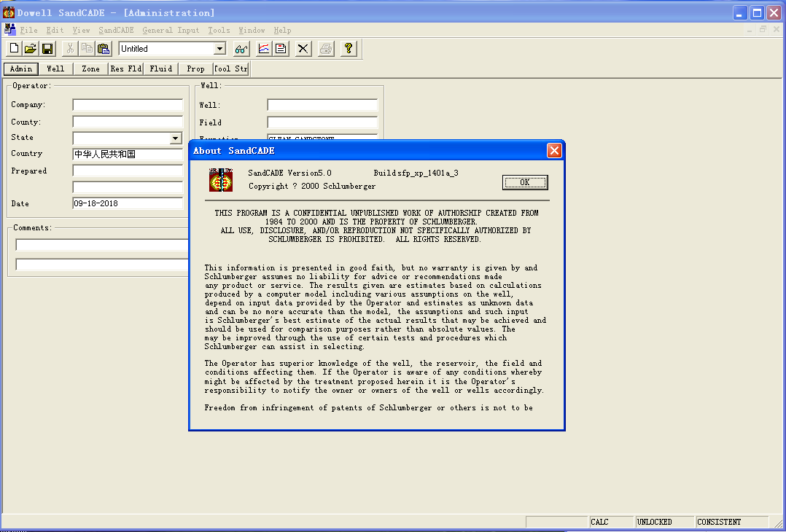Screen dimensions: 786x532
Task: Switch to the Zone tab
Action: (90, 69)
